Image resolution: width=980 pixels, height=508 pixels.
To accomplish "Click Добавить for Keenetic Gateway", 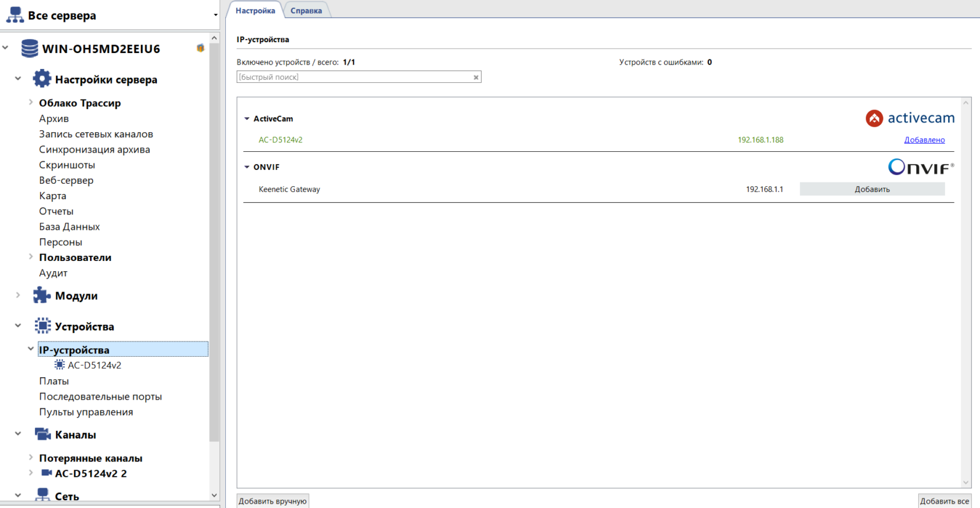I will point(872,189).
